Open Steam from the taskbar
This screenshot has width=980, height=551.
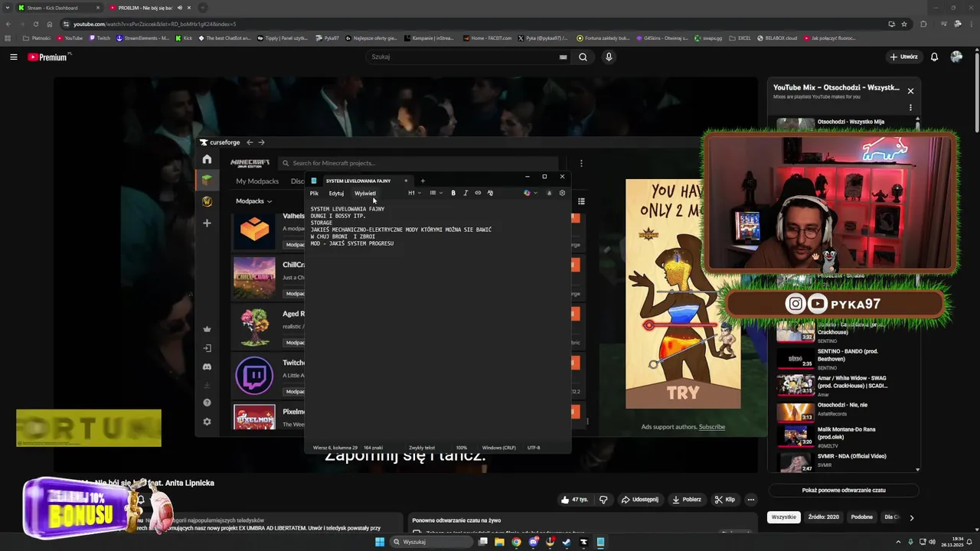pos(567,542)
